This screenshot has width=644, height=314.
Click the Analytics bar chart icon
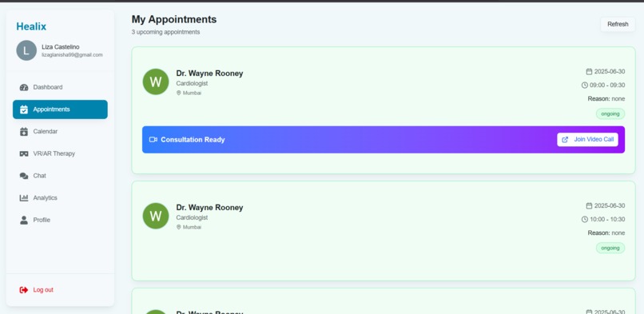[x=24, y=198]
